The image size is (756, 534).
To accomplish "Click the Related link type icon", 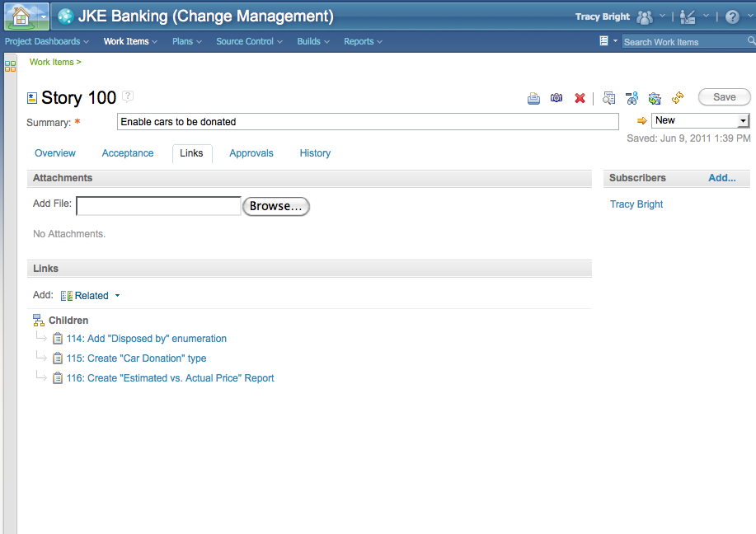I will coord(67,296).
